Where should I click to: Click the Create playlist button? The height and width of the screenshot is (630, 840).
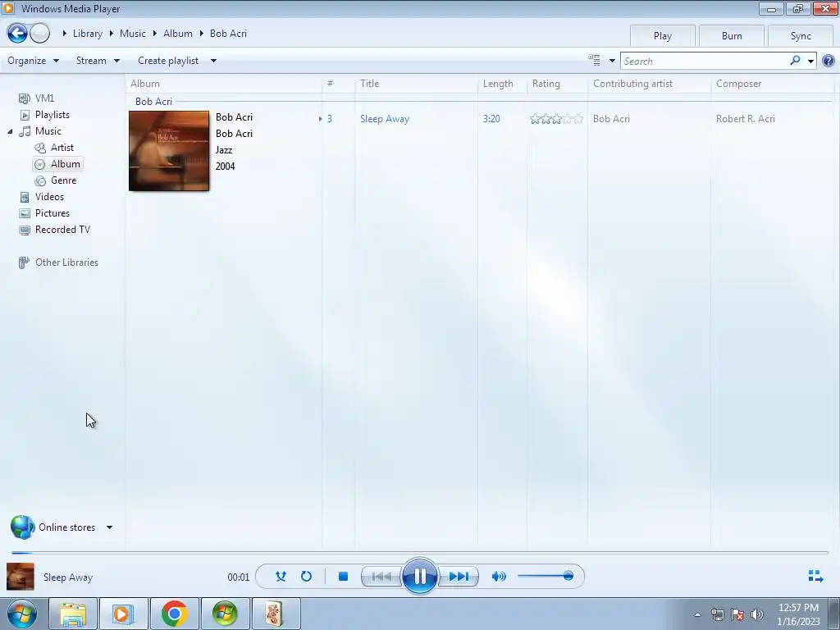168,61
